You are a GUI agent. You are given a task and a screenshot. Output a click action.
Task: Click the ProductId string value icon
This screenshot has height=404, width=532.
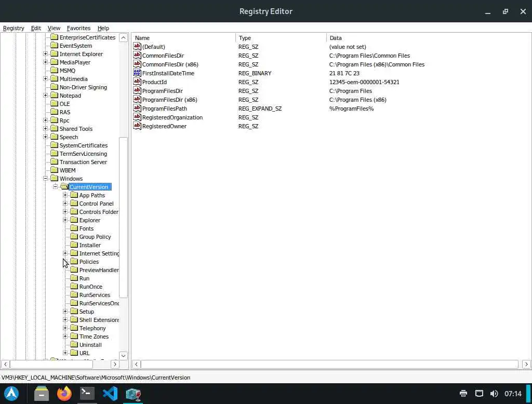click(x=137, y=82)
